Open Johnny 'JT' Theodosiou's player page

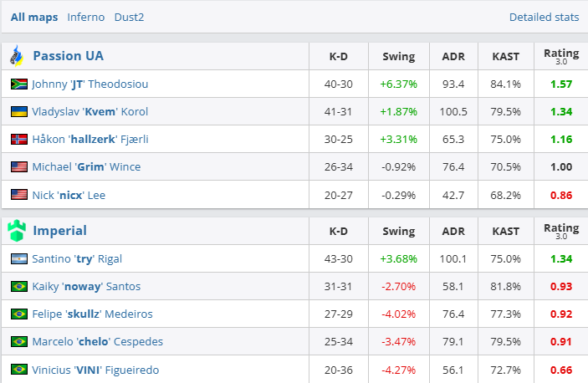tap(89, 84)
